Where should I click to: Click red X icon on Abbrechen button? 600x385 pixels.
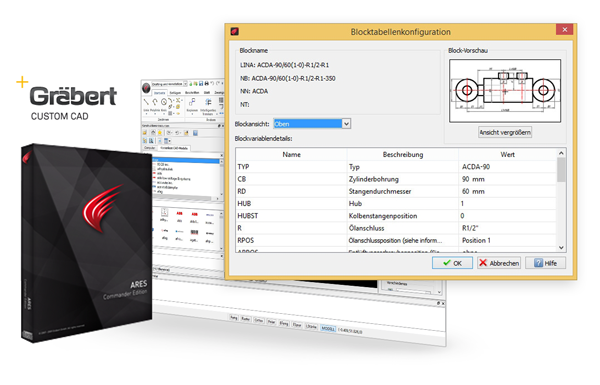[483, 263]
